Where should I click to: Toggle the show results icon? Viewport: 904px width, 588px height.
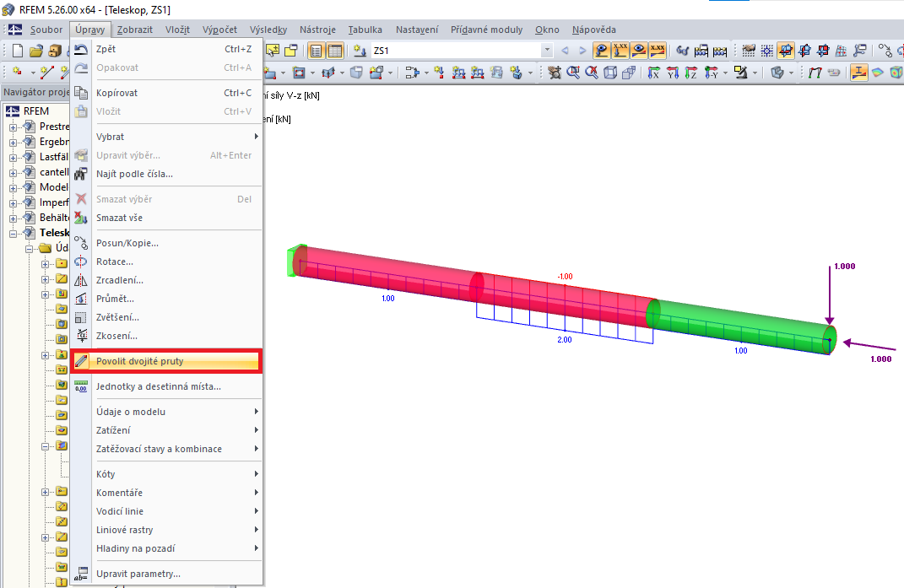(601, 51)
